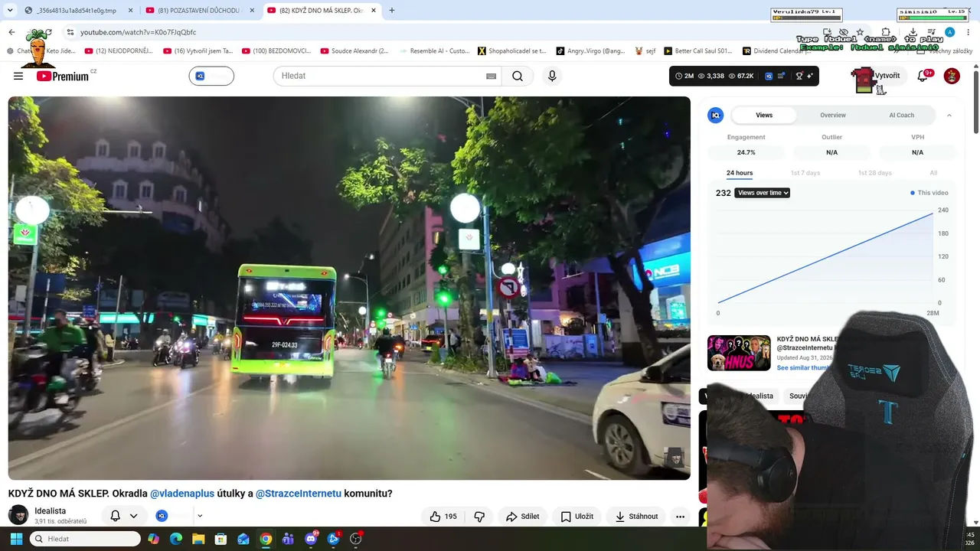The image size is (980, 551).
Task: Open the Views over time dropdown
Action: [762, 193]
